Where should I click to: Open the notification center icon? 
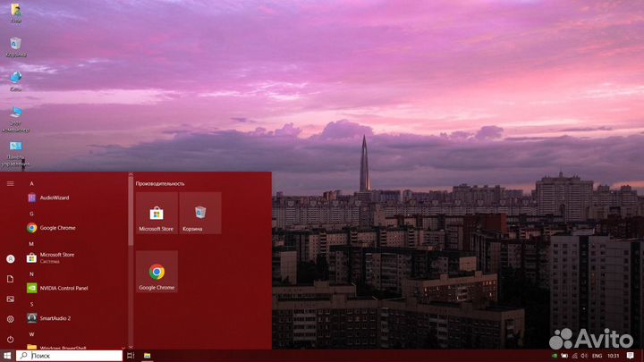(631, 356)
